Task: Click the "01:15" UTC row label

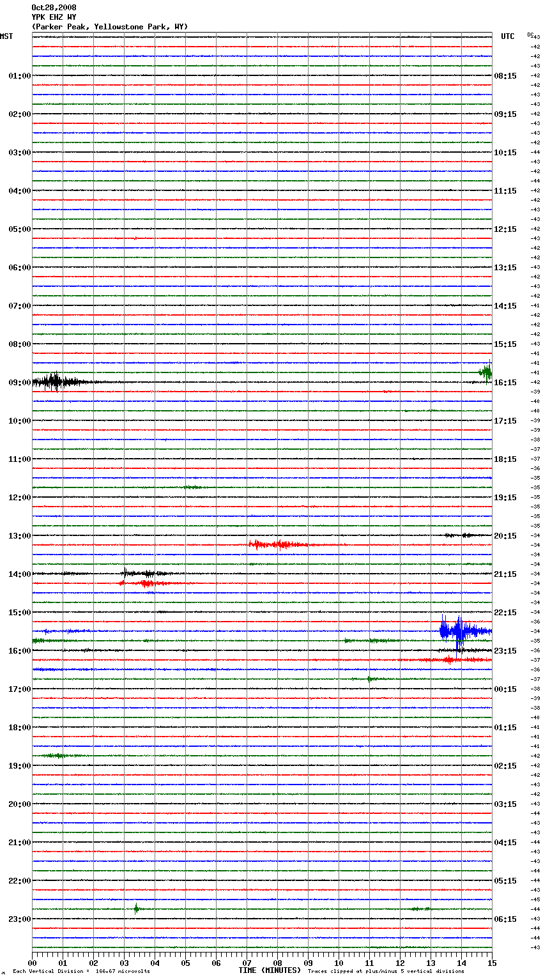Action: coord(505,728)
